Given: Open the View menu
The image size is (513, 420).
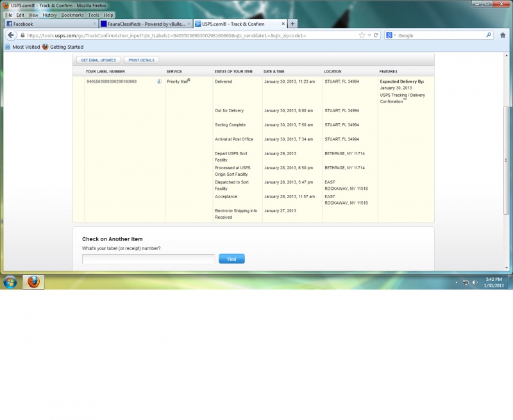Looking at the screenshot, I should click(x=33, y=15).
